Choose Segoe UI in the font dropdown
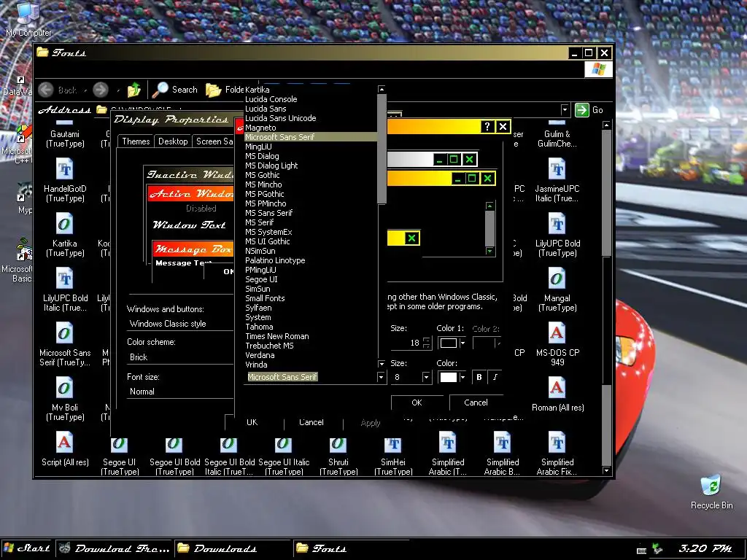 (311, 279)
